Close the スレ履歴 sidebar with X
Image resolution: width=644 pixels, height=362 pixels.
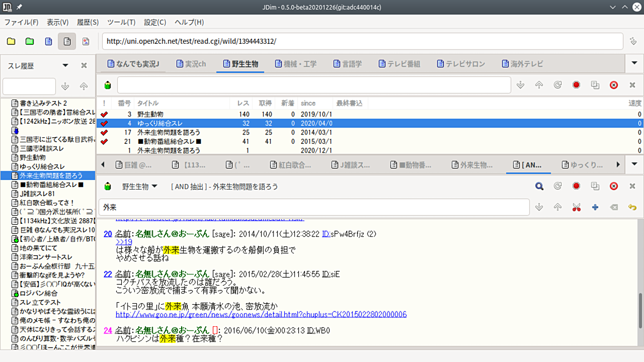(84, 65)
